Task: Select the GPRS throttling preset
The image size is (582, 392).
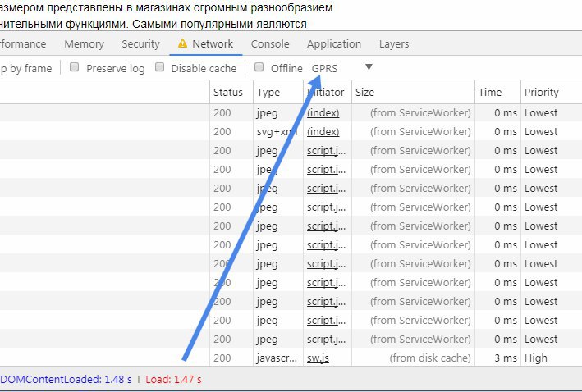Action: (324, 69)
